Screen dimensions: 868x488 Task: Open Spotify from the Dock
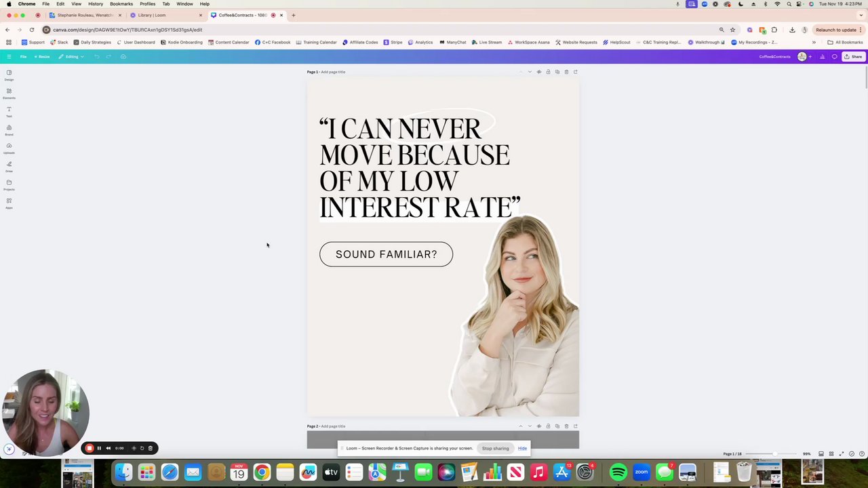pos(618,472)
